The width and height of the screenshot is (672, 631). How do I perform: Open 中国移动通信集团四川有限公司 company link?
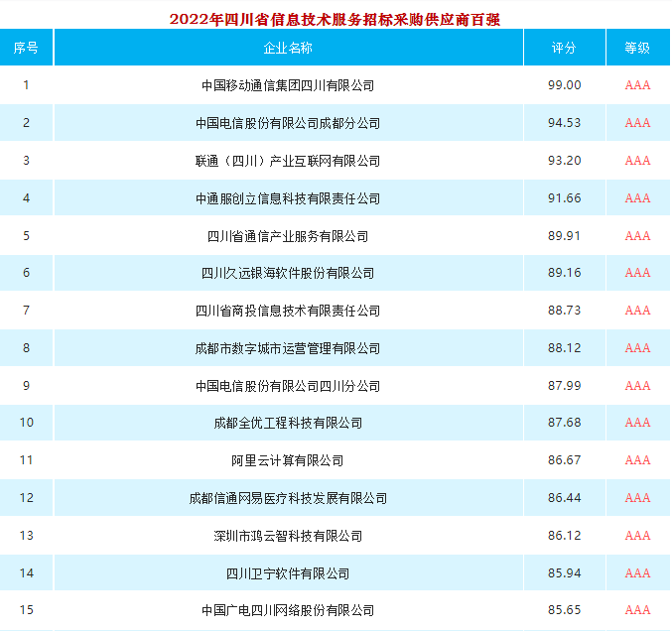coord(288,85)
